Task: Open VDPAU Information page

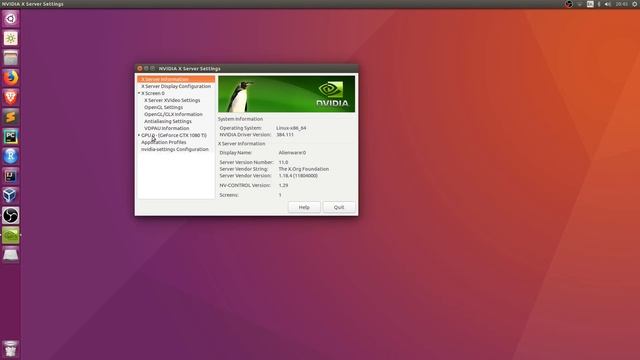Action: coord(167,128)
